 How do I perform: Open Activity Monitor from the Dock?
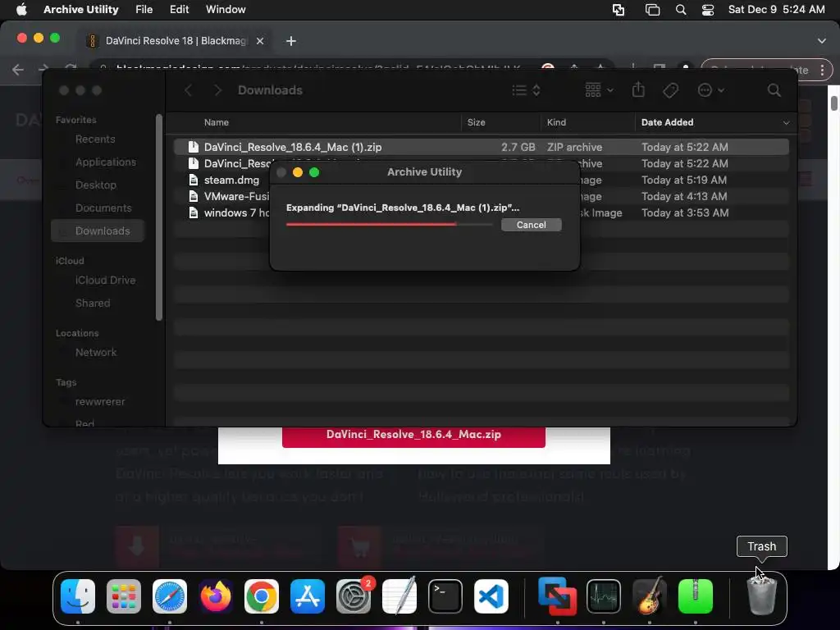[604, 596]
